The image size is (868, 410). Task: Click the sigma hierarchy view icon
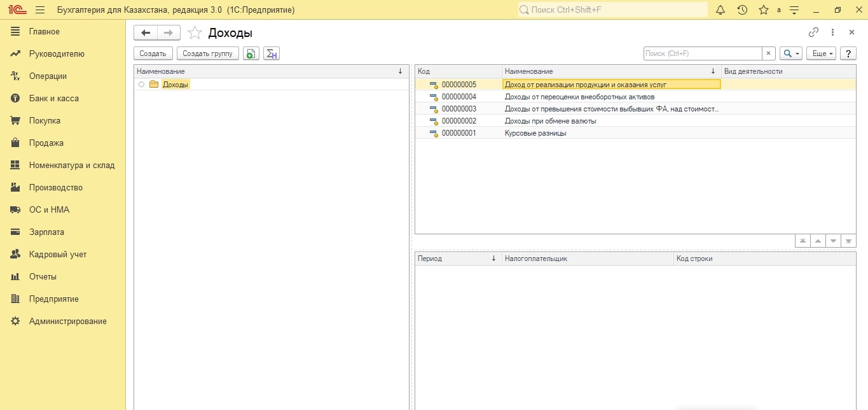272,54
